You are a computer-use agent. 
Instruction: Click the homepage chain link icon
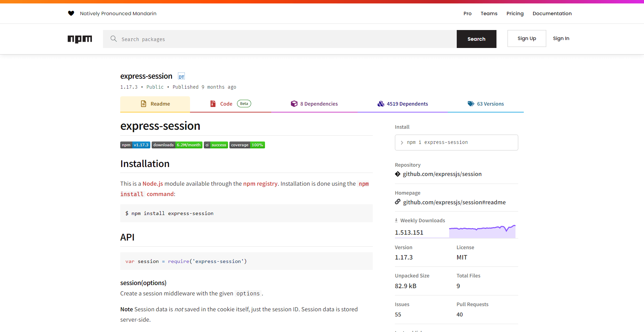click(x=398, y=202)
